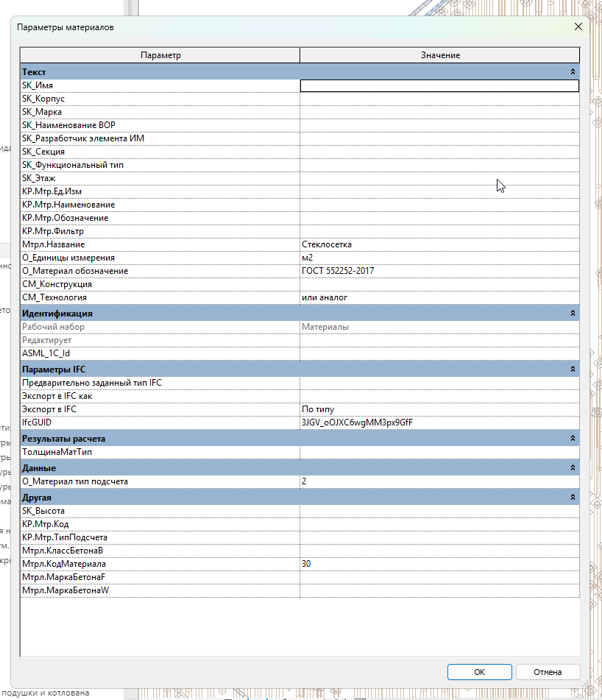Edit the Экспорт в IFC как value
Screen dimensions: 602x700
point(439,396)
